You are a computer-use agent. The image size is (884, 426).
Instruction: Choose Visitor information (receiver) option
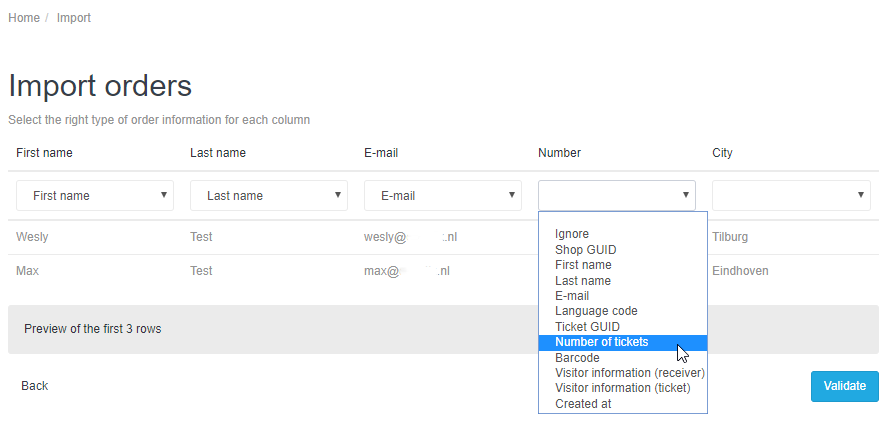coord(622,373)
